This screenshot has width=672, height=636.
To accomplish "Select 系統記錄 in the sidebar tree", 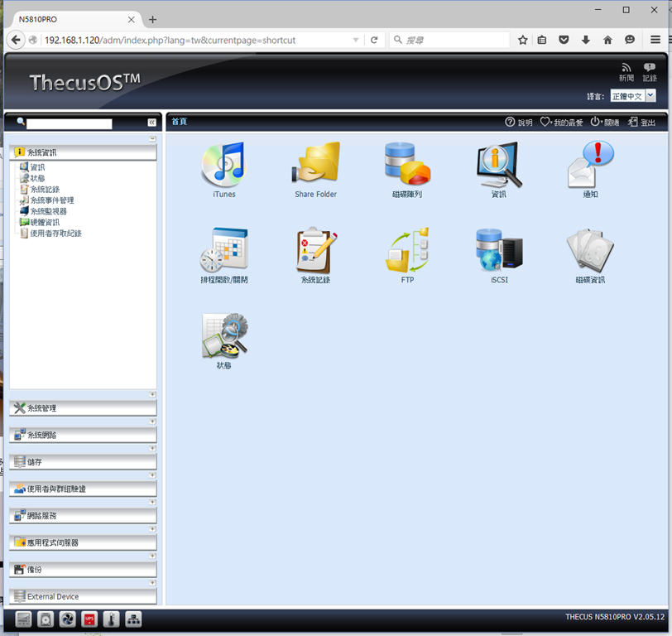I will pyautogui.click(x=45, y=189).
